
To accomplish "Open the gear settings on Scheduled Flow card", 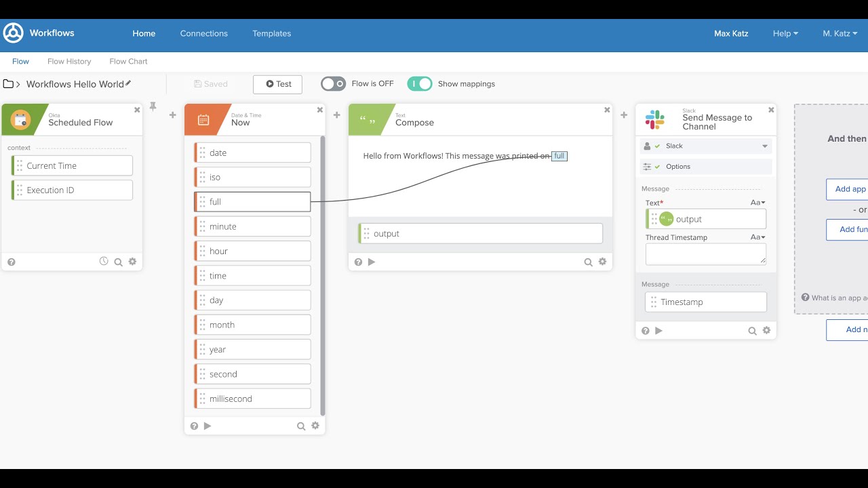I will point(132,262).
